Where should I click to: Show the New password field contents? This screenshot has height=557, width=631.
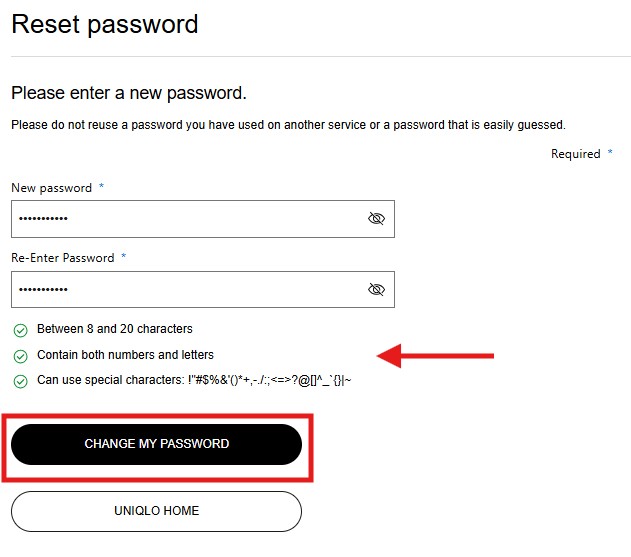(376, 219)
